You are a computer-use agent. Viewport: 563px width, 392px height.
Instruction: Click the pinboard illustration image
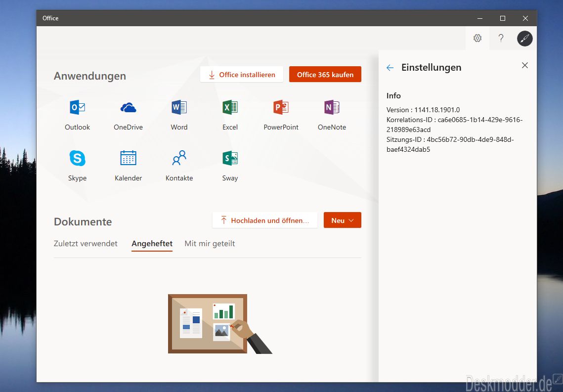pos(220,324)
